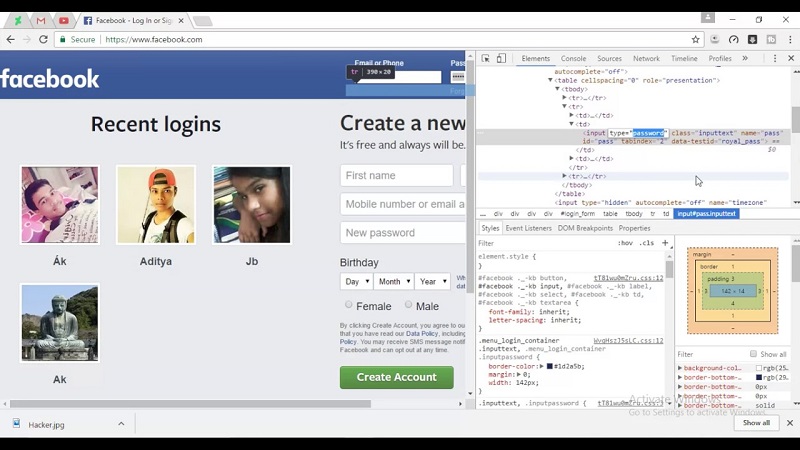The width and height of the screenshot is (800, 450).
Task: Open the Month birthday dropdown
Action: [393, 281]
